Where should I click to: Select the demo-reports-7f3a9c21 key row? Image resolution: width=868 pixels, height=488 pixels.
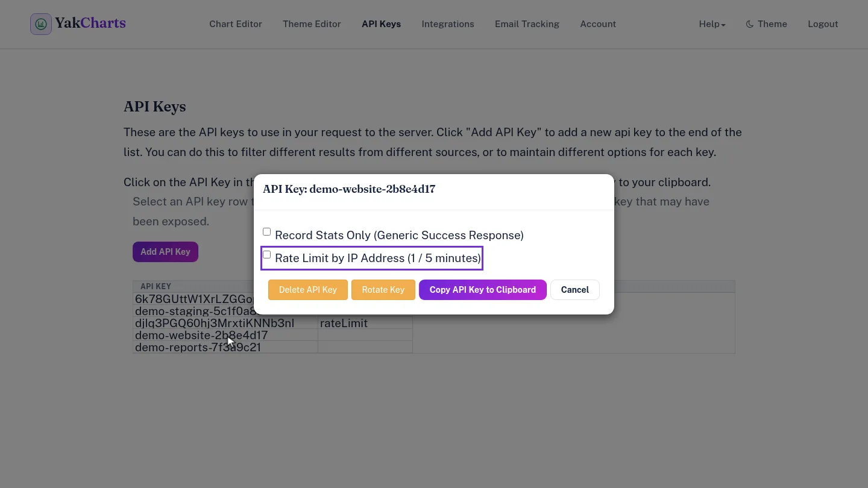(272, 347)
